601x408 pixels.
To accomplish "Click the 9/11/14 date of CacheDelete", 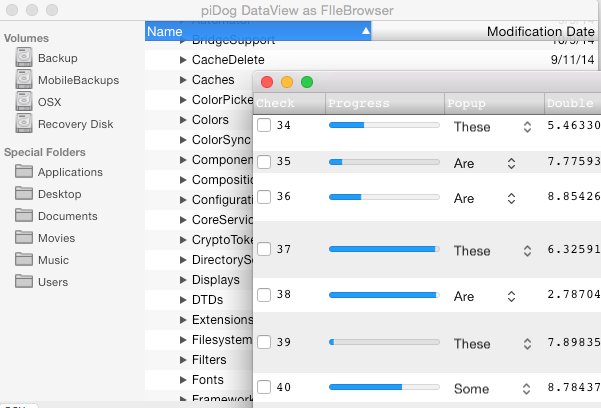I will (572, 60).
